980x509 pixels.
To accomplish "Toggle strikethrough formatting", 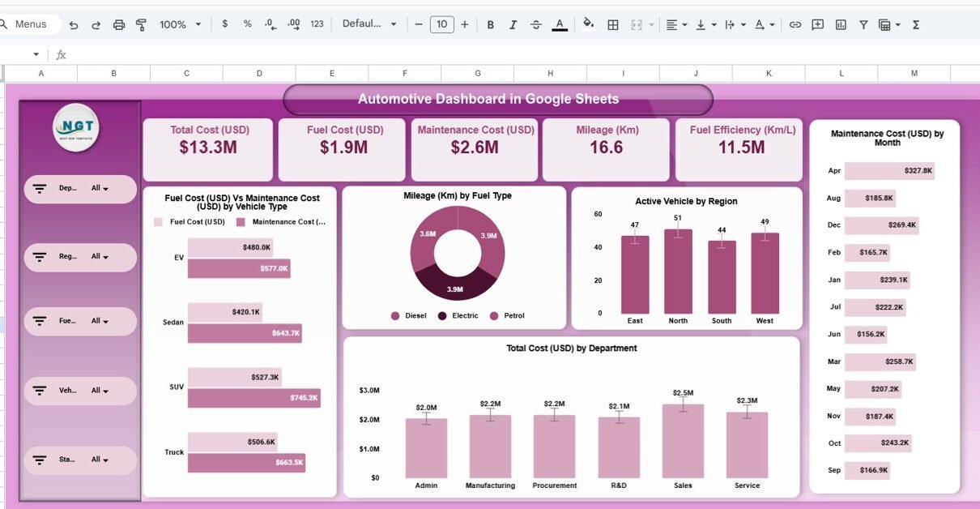I will [x=535, y=24].
